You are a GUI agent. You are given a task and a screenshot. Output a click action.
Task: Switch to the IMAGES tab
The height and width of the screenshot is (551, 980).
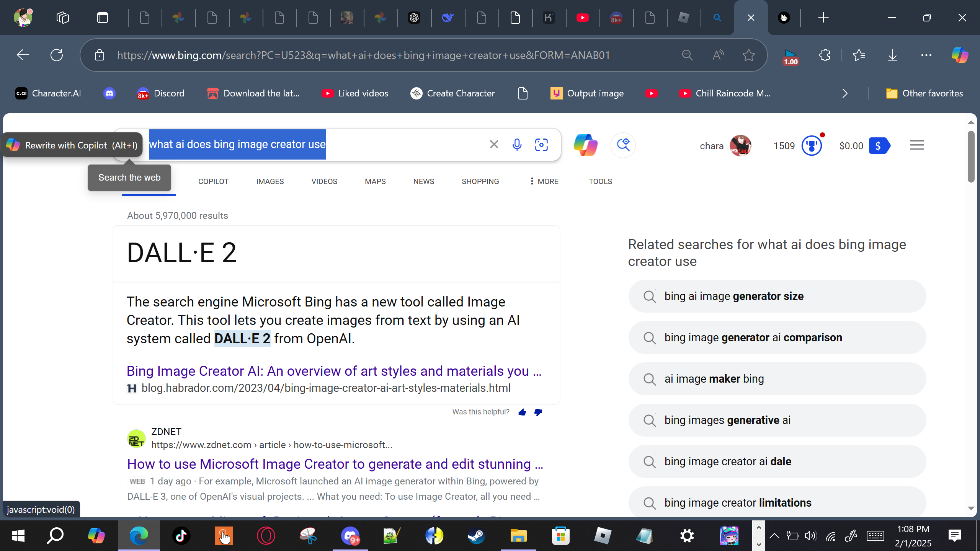point(270,181)
